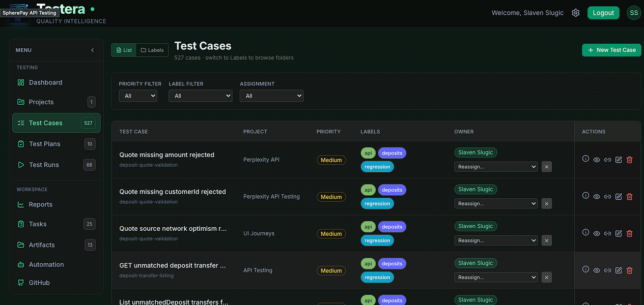
Task: Clear owner on GET unmatched deposit transfer row
Action: 546,278
